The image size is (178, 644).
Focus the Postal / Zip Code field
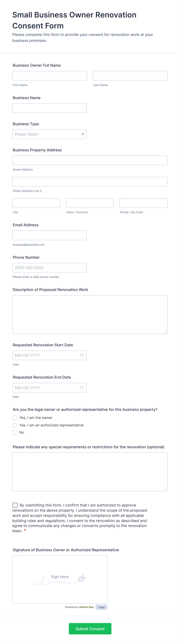(144, 203)
